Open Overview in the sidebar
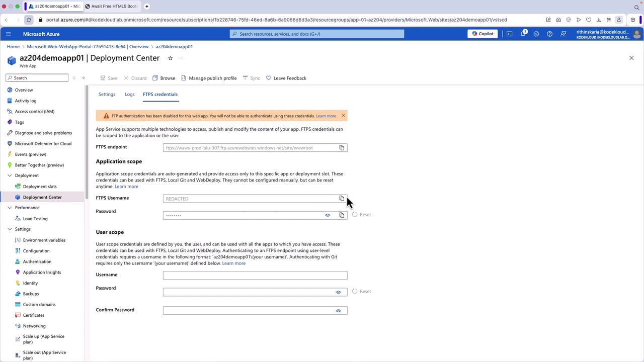Screen dimensions: 644x362 click(x=24, y=90)
